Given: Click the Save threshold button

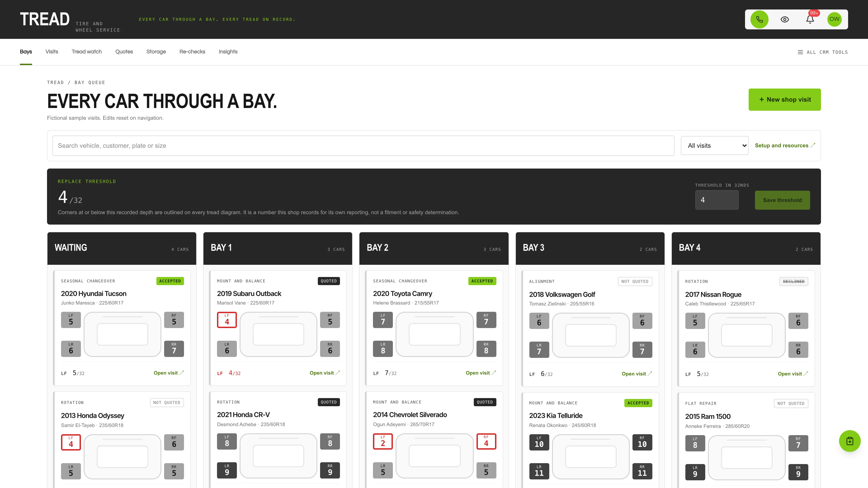Looking at the screenshot, I should 782,200.
